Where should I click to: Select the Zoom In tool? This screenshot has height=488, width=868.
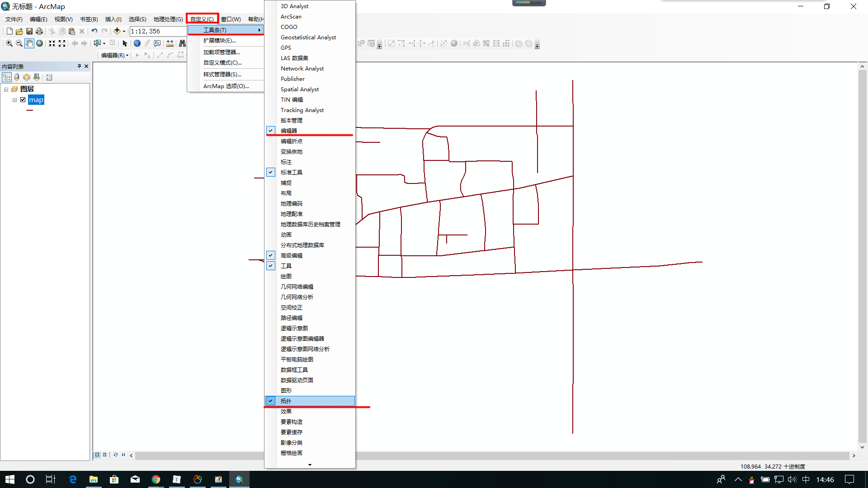[x=9, y=43]
